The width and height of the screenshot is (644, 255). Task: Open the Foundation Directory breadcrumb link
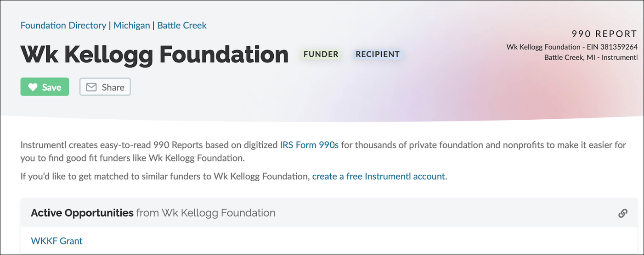[x=63, y=25]
